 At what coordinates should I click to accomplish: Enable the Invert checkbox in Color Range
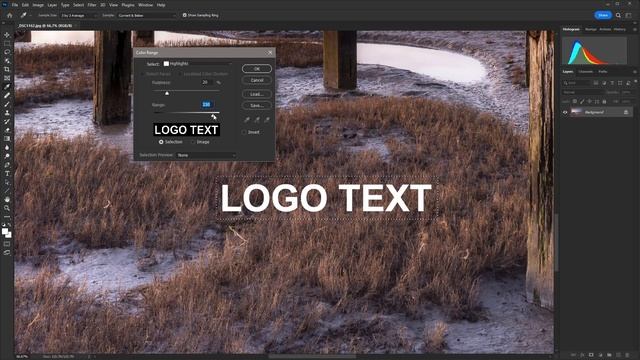[244, 132]
